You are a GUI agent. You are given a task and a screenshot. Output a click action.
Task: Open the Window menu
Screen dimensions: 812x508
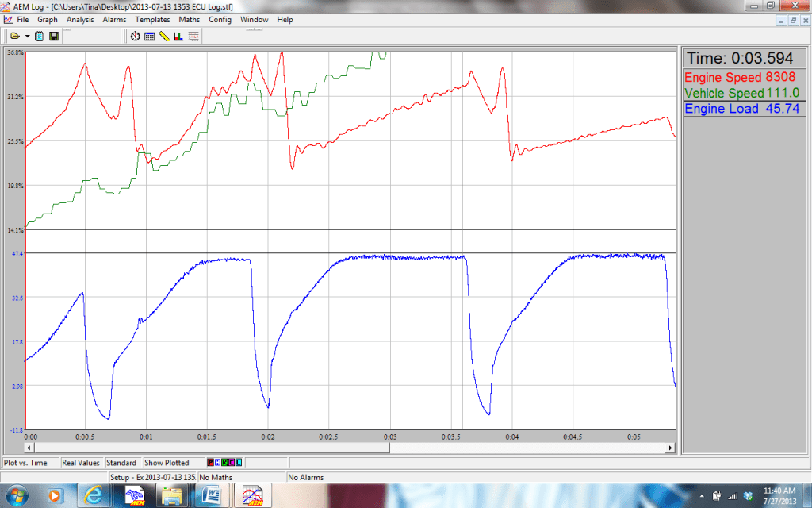tap(254, 20)
